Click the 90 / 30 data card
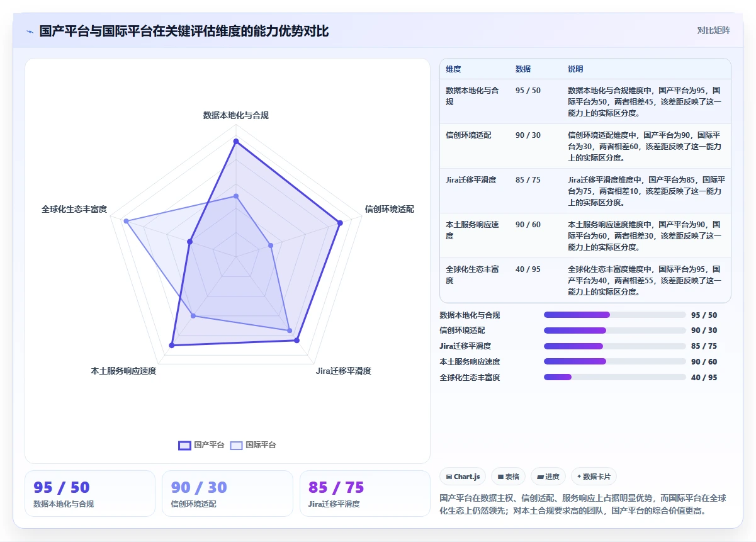 point(227,494)
